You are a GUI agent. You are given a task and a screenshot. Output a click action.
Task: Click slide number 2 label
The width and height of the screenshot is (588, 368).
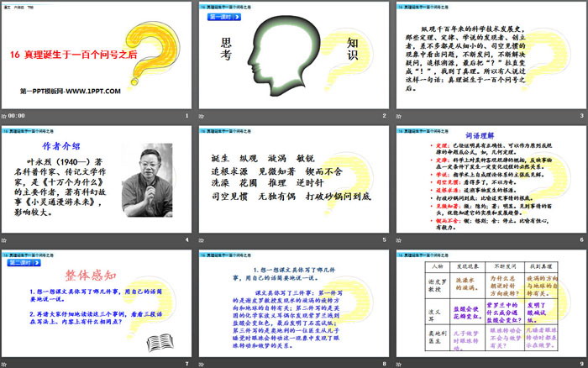coord(384,116)
